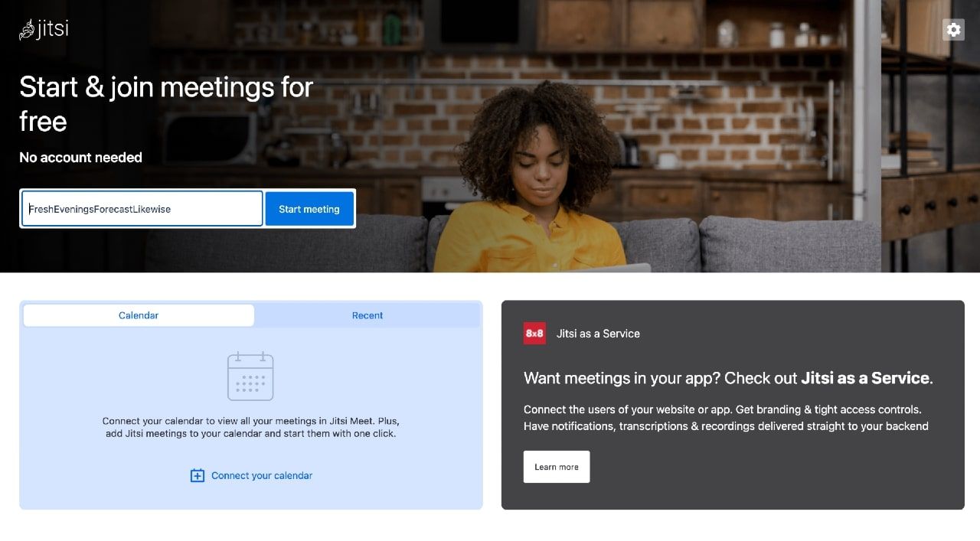980x541 pixels.
Task: Click the calendar plus icon beside Connect
Action: (198, 475)
